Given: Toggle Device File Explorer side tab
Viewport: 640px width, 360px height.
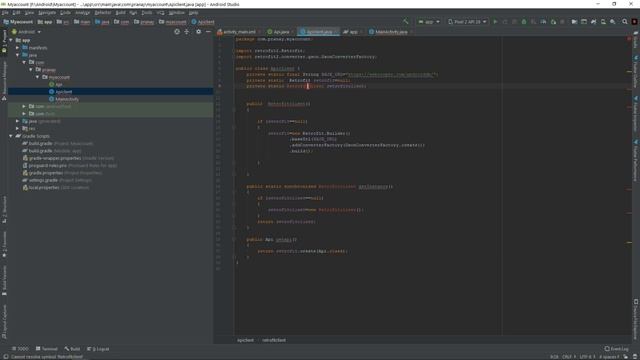Looking at the screenshot, I should 636,320.
